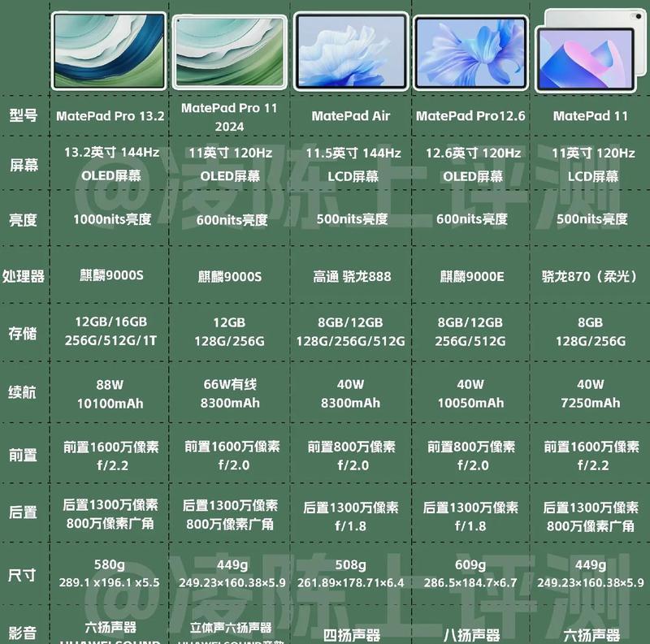Image resolution: width=650 pixels, height=644 pixels.
Task: Select the '续航' row header
Action: tap(23, 391)
